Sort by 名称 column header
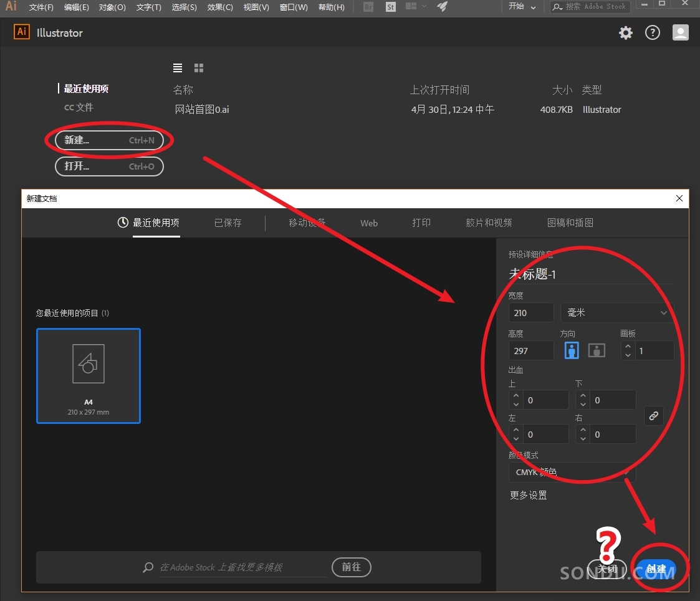This screenshot has width=700, height=601. (x=183, y=90)
